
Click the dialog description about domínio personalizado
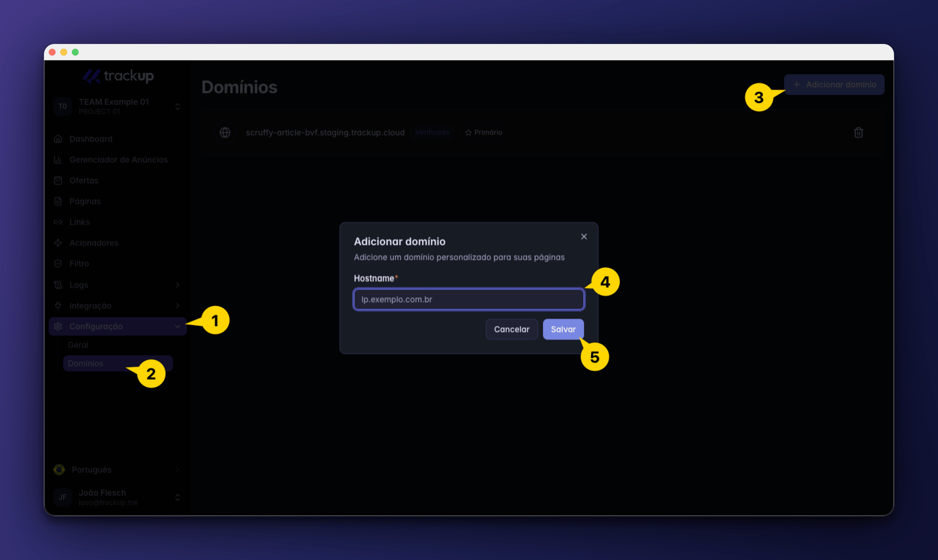(x=459, y=257)
